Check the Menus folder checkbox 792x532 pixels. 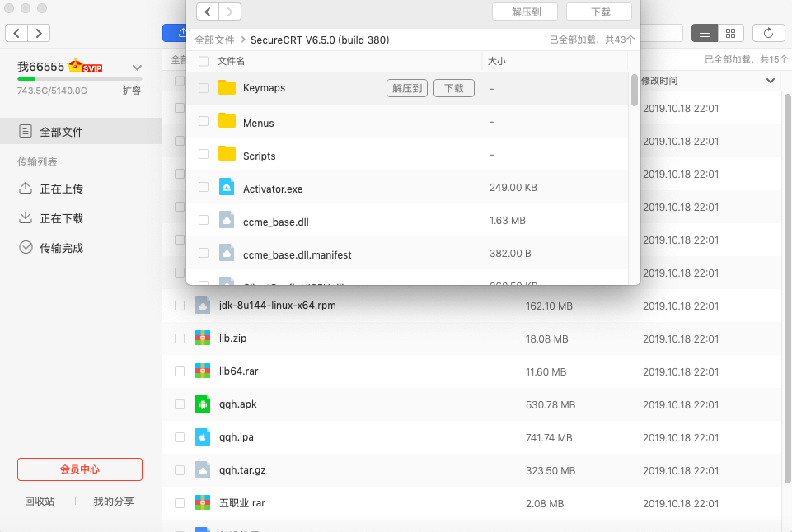click(204, 121)
